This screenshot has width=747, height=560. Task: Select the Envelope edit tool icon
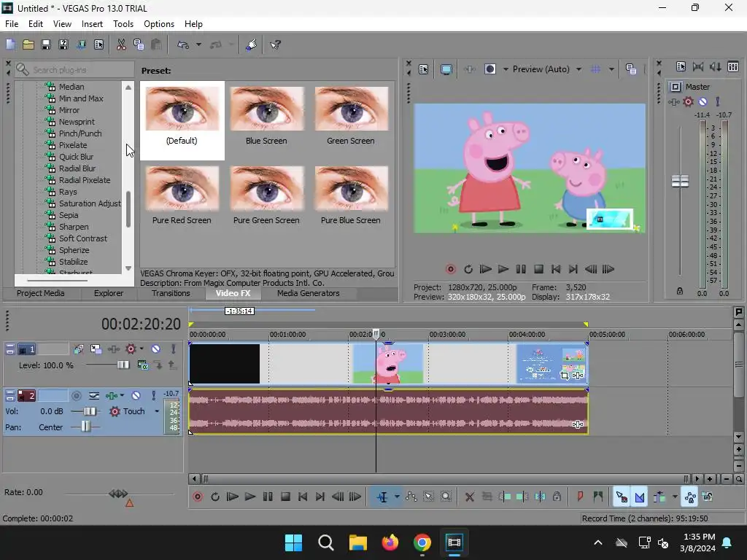411,497
